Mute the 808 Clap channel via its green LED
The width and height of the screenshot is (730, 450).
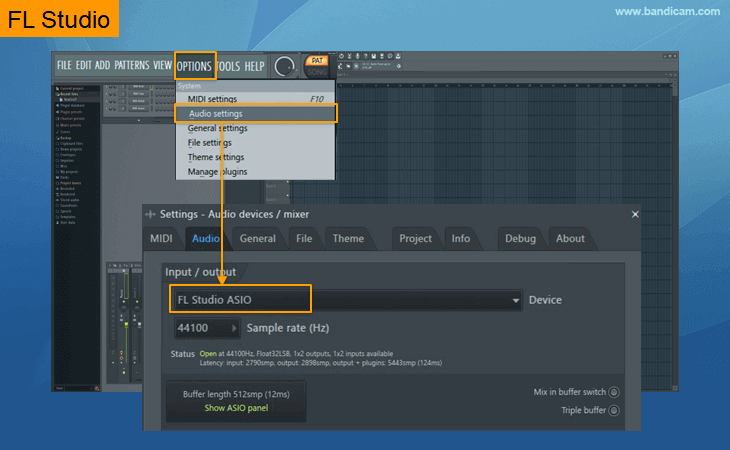106,94
